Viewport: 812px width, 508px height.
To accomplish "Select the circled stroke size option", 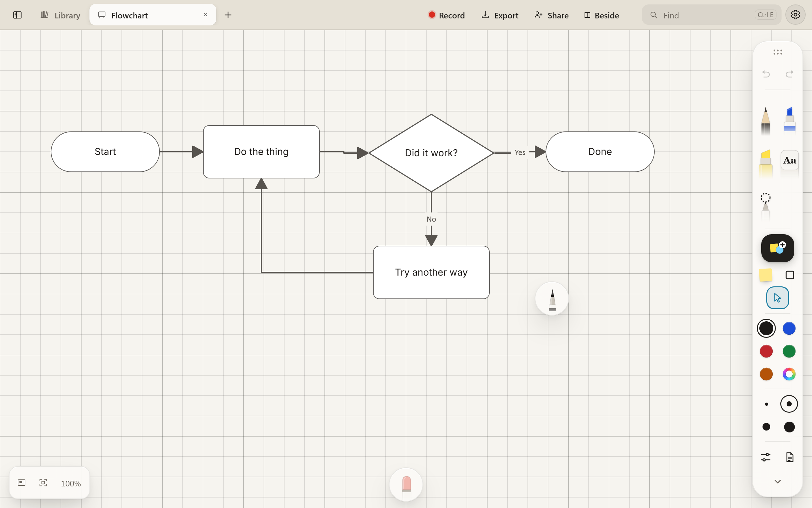I will coord(789,404).
